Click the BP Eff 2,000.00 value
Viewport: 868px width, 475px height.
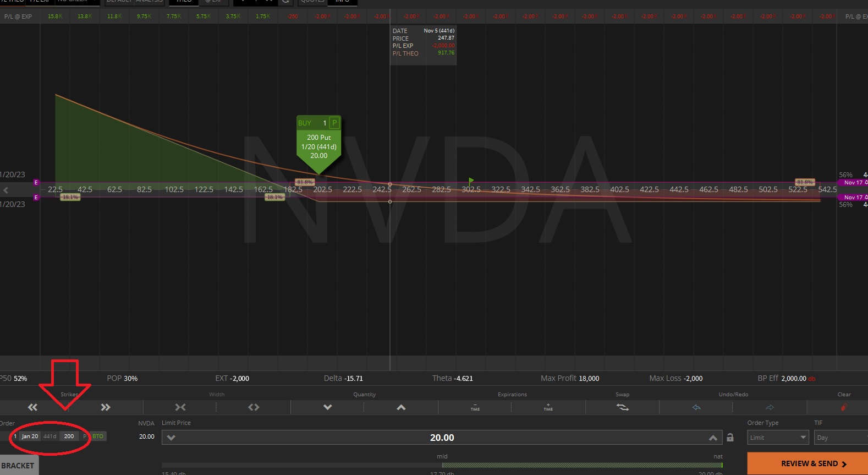786,378
